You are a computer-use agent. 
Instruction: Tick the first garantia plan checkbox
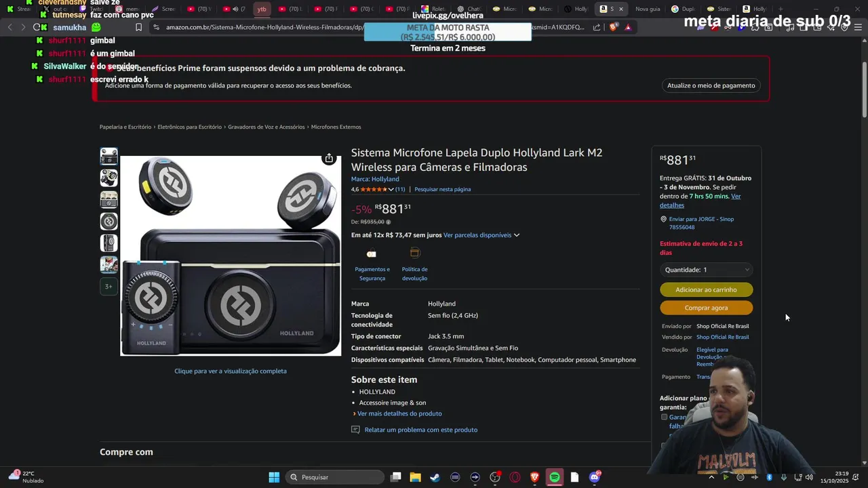click(x=665, y=417)
